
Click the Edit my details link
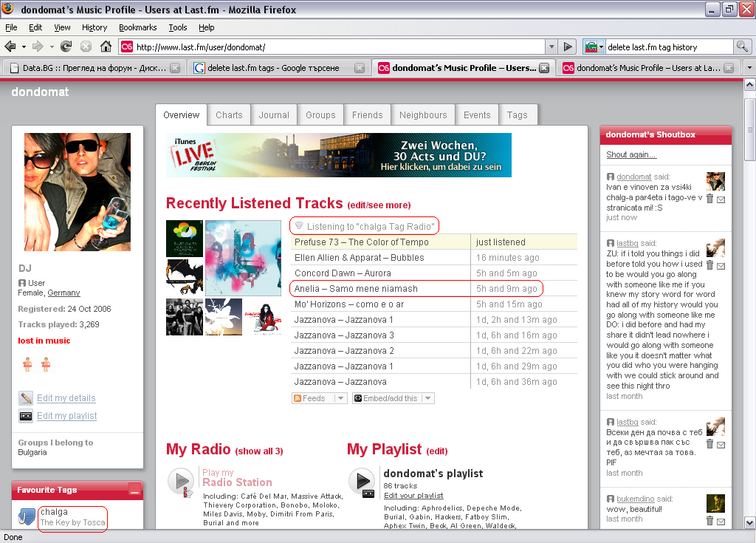coord(66,398)
